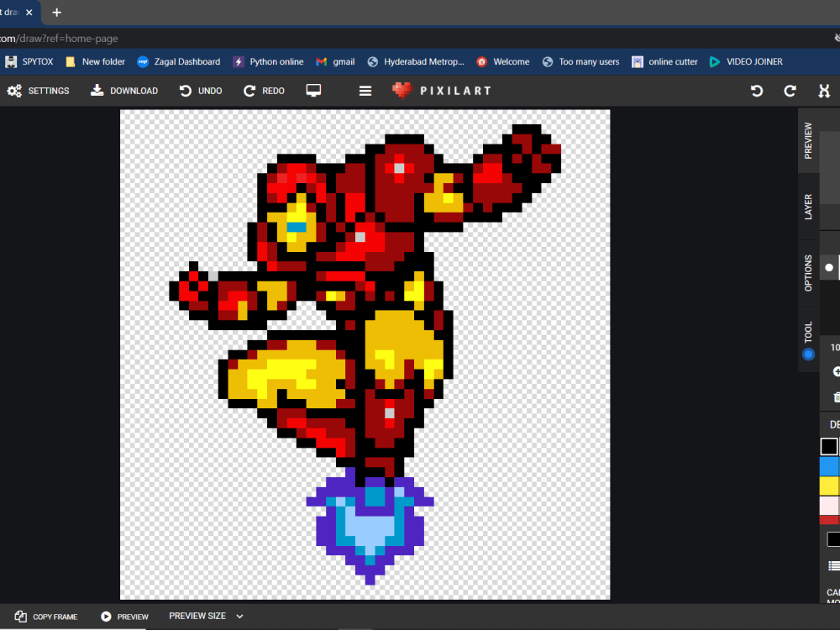Viewport: 840px width, 630px height.
Task: Select the blue color swatch
Action: 829,466
